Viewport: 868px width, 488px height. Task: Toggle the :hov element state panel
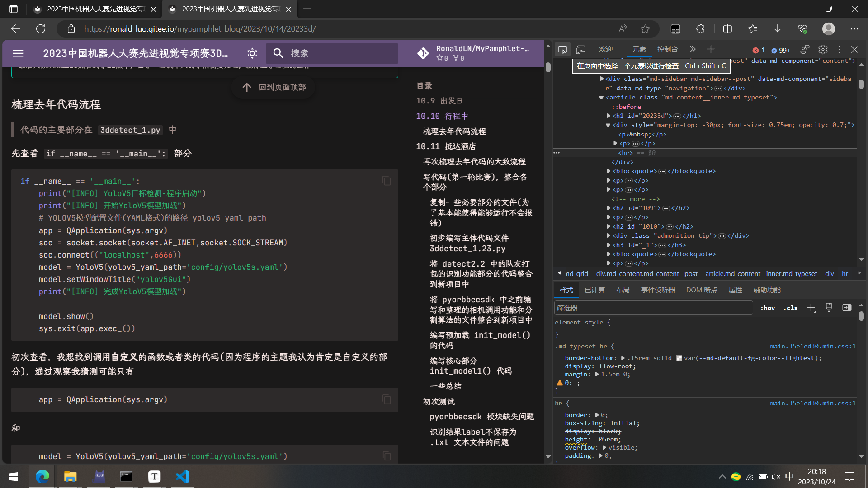pyautogui.click(x=768, y=308)
